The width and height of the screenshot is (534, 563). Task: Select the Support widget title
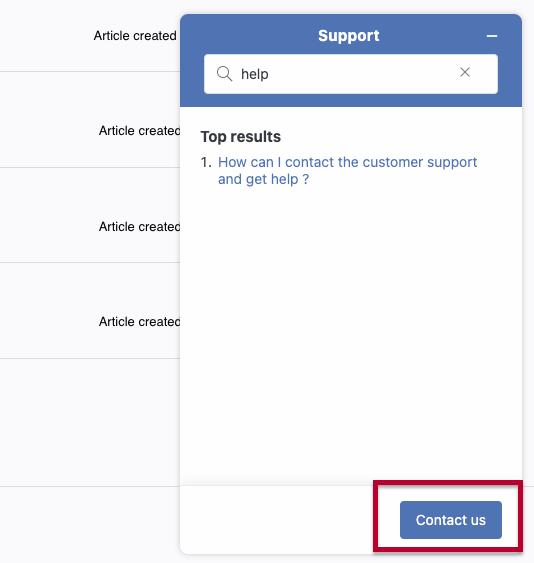(348, 36)
